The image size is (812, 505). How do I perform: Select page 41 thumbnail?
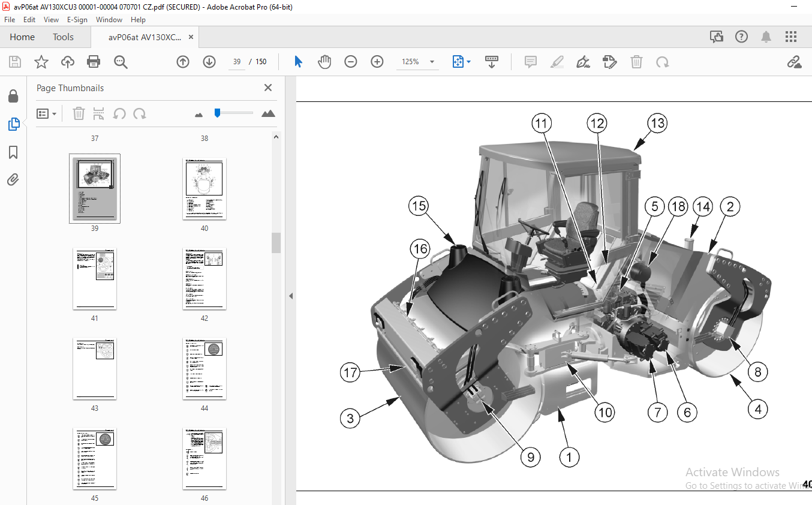click(x=95, y=279)
